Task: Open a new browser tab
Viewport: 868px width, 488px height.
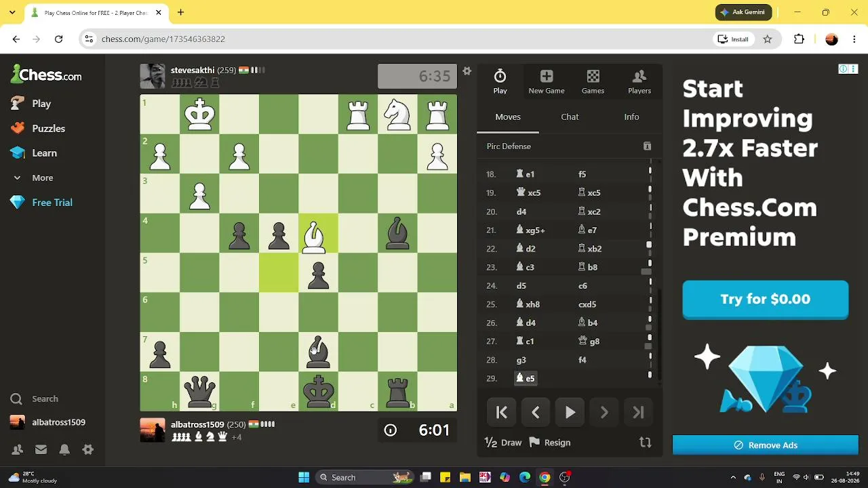Action: (x=180, y=12)
